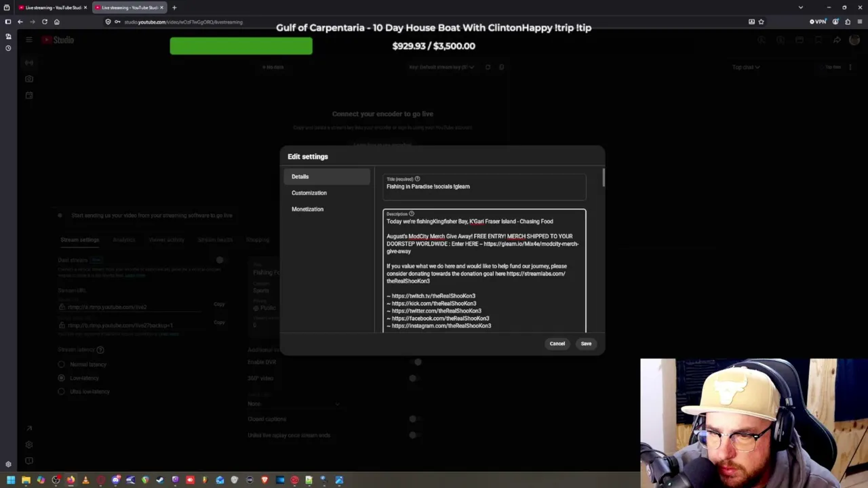Edit the stream Title field

click(484, 187)
